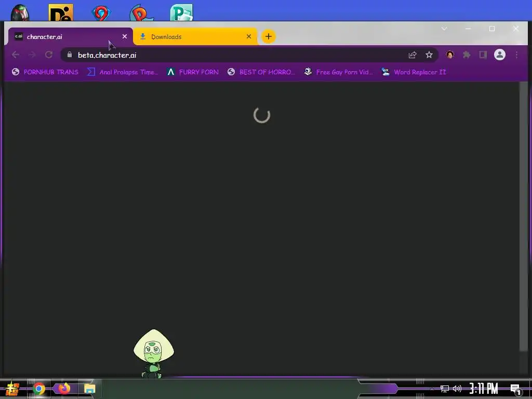Click the page's vertical scrollbar

(524, 216)
